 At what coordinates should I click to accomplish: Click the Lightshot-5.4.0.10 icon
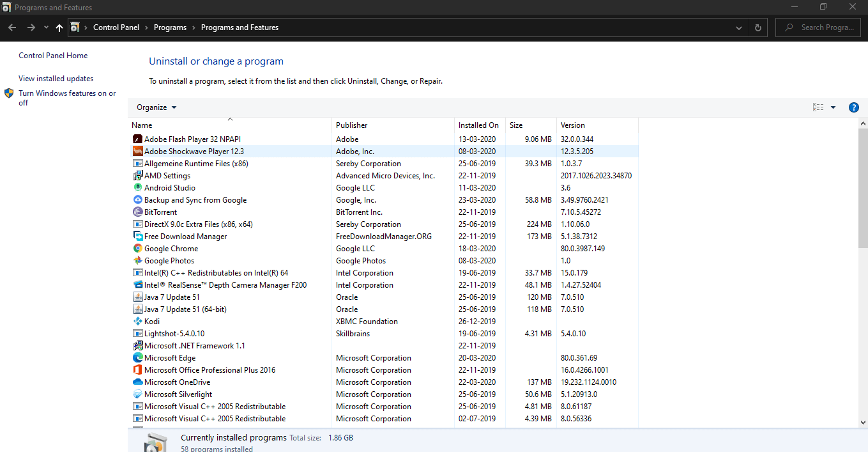(x=137, y=334)
